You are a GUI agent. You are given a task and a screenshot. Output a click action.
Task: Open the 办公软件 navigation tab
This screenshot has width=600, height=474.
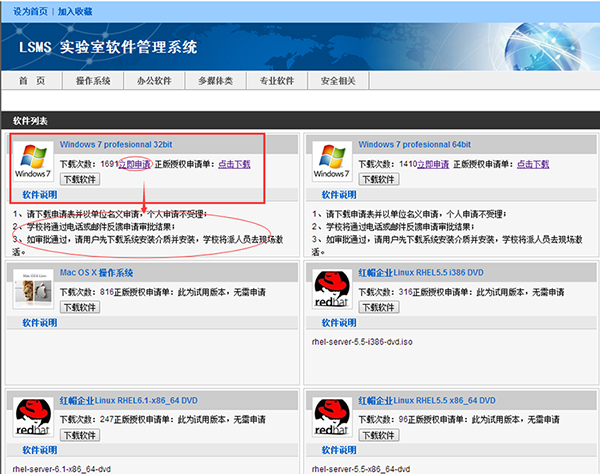tap(154, 81)
